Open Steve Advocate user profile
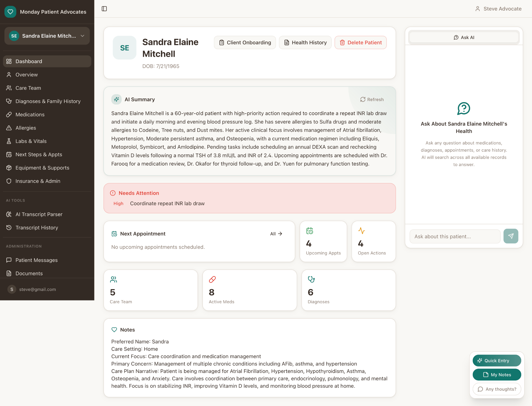 point(498,9)
